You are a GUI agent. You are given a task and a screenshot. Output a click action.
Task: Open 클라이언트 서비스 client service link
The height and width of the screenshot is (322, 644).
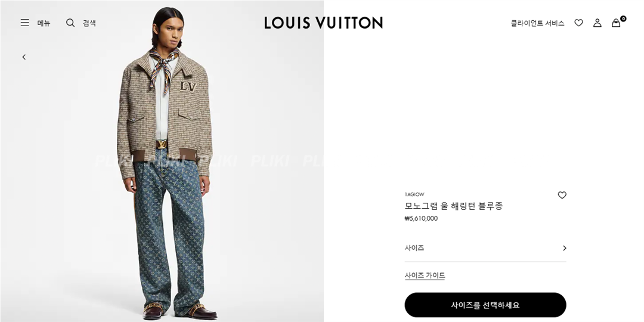537,23
